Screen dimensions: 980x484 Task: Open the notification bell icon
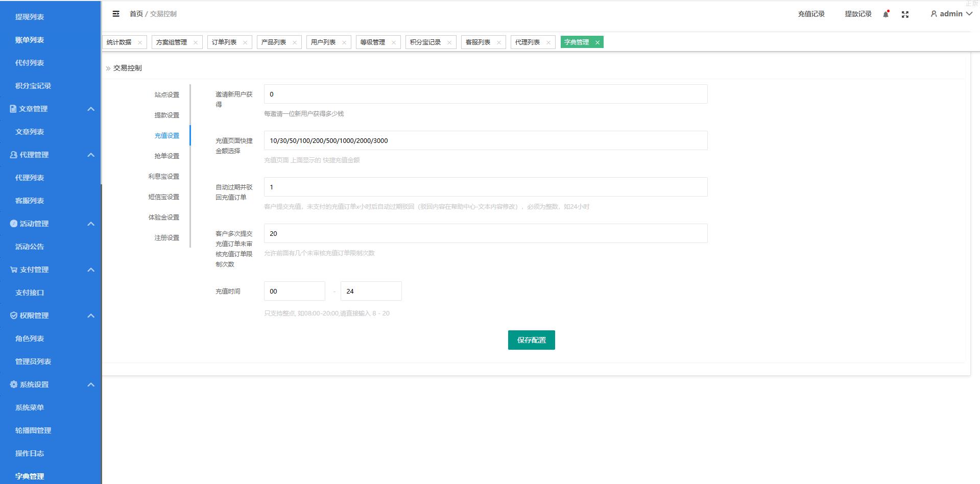point(886,14)
